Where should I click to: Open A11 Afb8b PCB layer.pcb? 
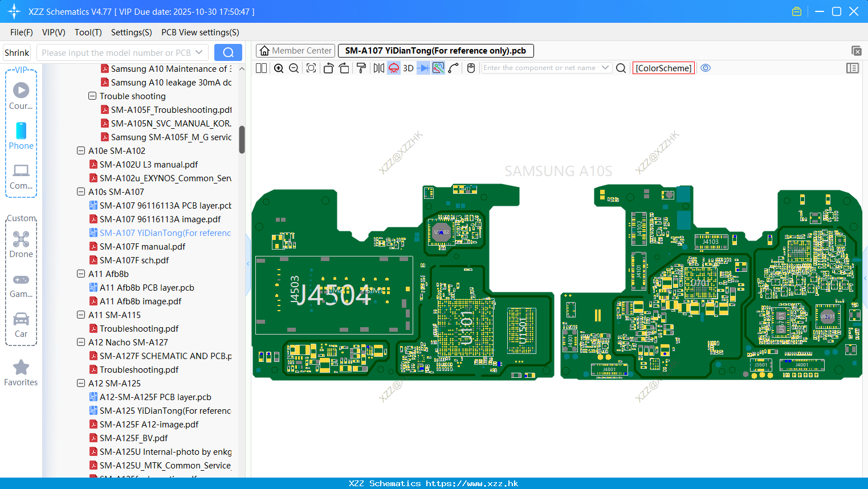tap(141, 288)
